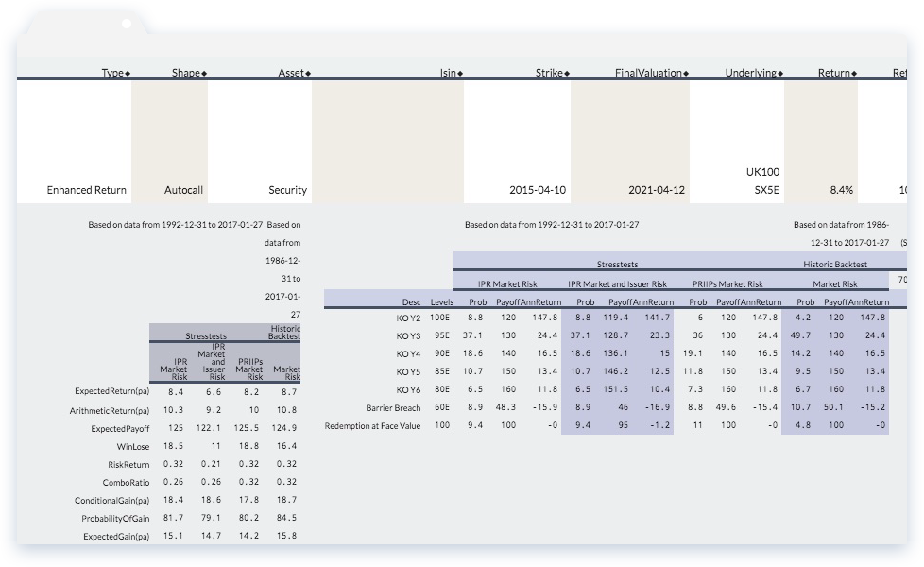Click the 151.5 payoff value

click(x=615, y=389)
